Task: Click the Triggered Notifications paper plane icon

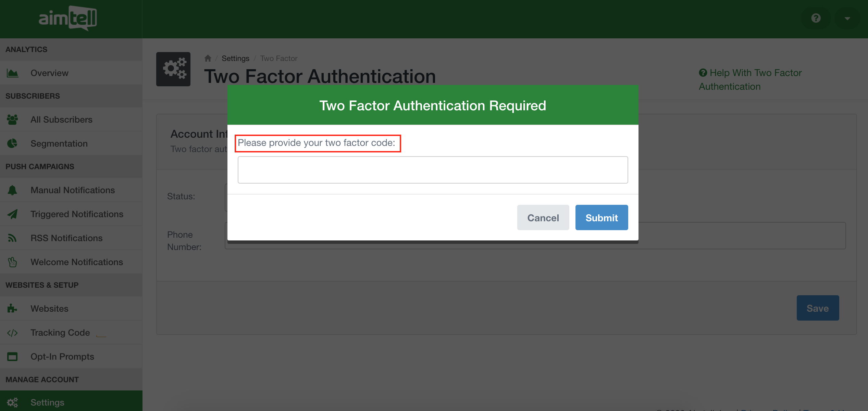Action: point(13,214)
